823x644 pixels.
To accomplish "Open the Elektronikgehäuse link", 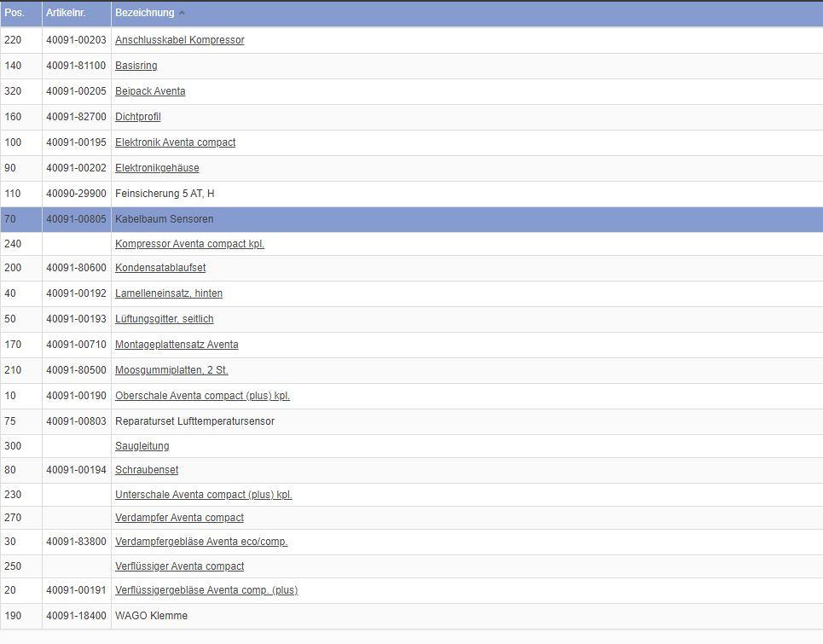I will click(157, 168).
